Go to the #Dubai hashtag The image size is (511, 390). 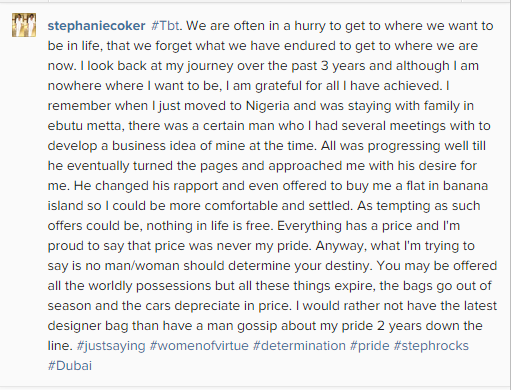click(70, 366)
